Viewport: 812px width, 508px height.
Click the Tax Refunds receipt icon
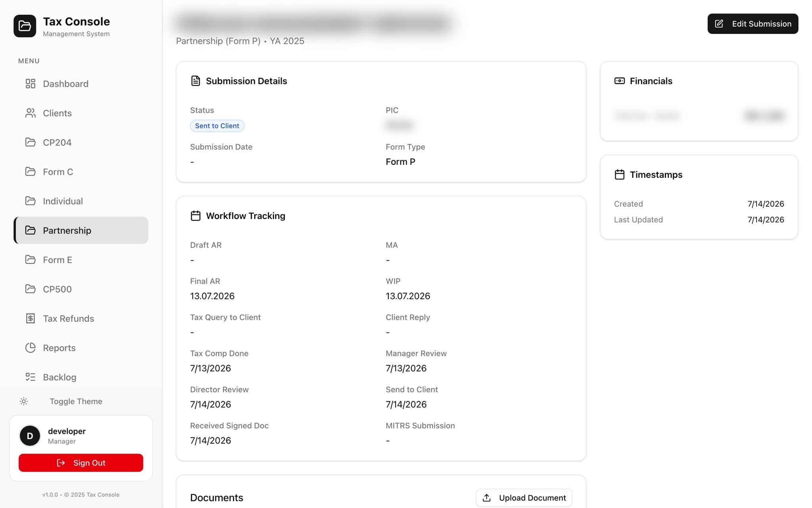tap(31, 318)
